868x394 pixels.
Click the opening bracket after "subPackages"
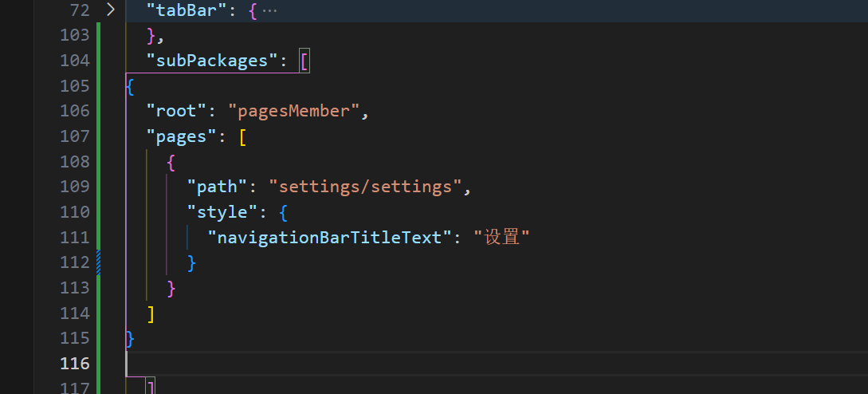click(304, 61)
